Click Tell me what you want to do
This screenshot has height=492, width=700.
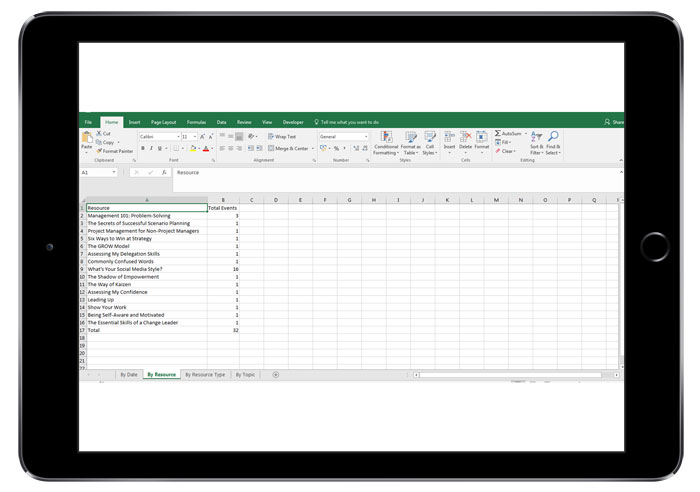(x=346, y=122)
